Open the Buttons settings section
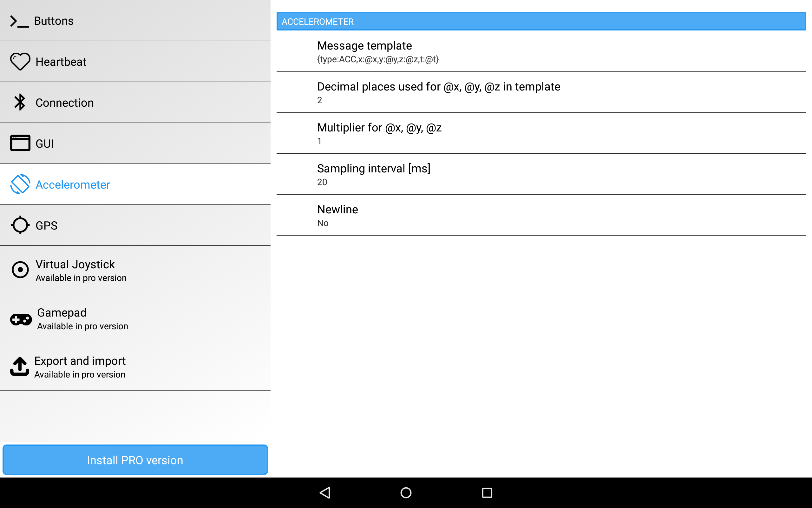Screen dimensions: 812x508 (x=135, y=21)
